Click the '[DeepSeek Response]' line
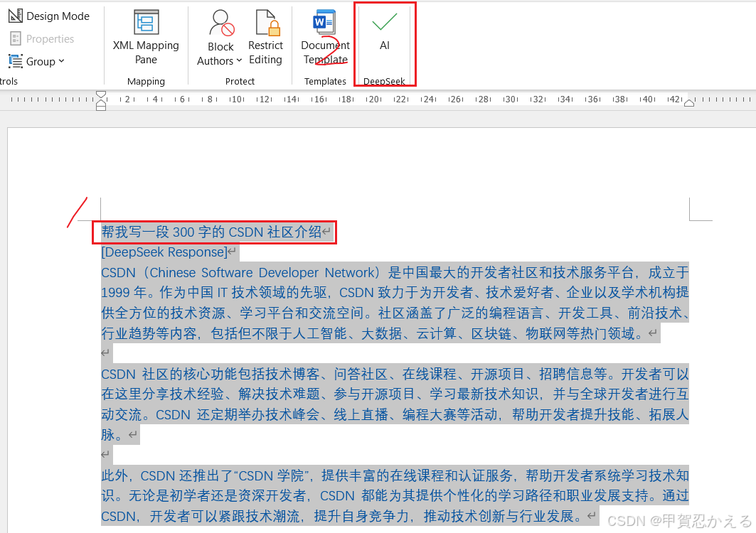The width and height of the screenshot is (756, 533). (x=164, y=252)
